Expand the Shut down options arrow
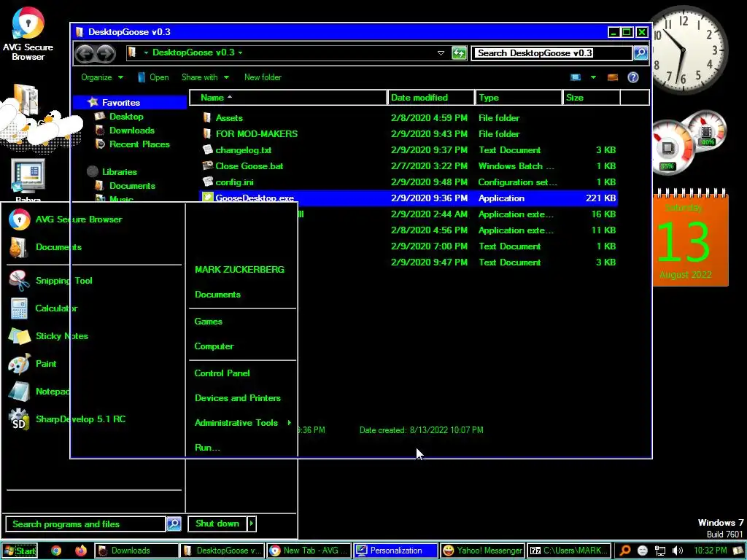The width and height of the screenshot is (747, 560). pyautogui.click(x=252, y=524)
